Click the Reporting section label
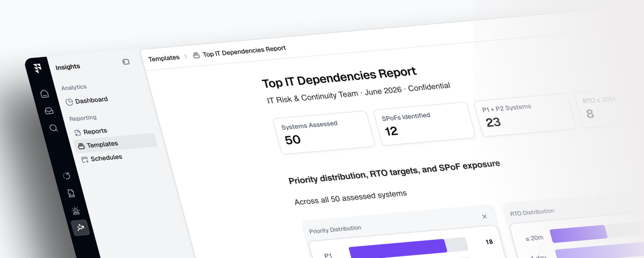This screenshot has width=644, height=258. (x=83, y=118)
